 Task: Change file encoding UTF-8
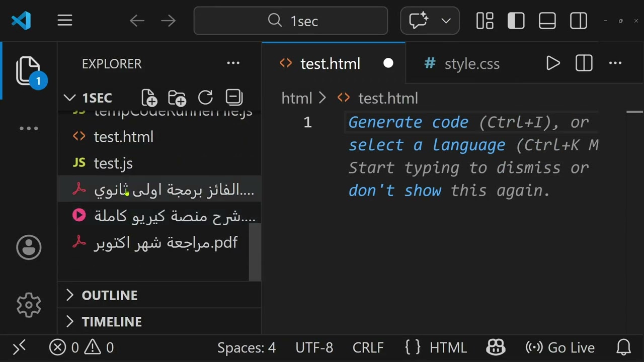[314, 347]
